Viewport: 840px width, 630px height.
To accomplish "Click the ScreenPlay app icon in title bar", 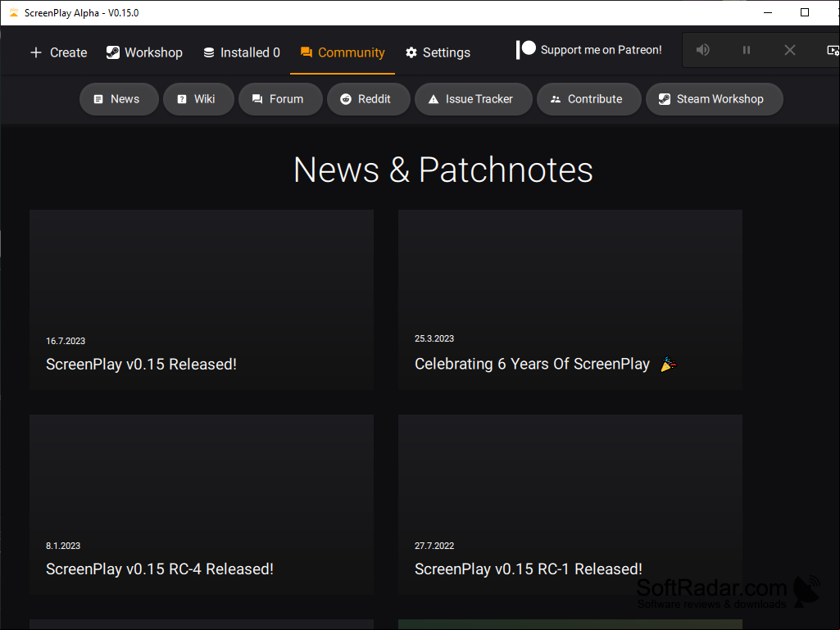I will 13,12.
